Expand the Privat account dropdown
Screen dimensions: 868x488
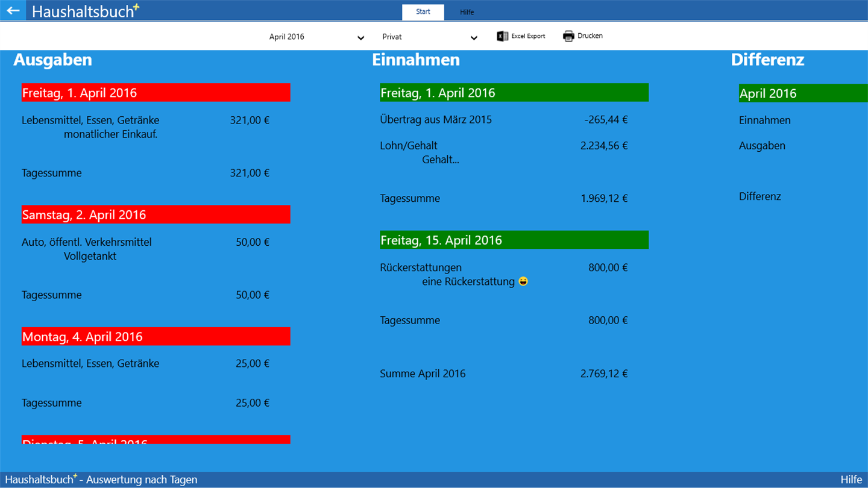coord(429,37)
